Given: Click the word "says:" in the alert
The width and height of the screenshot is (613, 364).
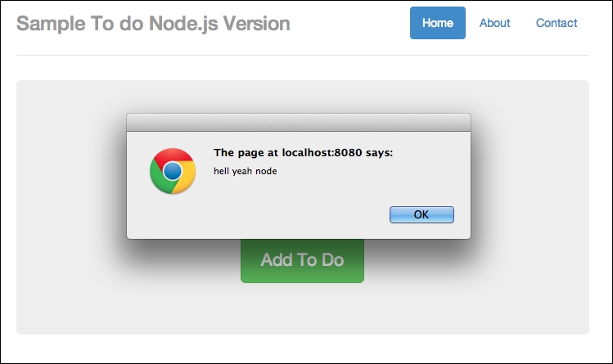Looking at the screenshot, I should point(378,152).
